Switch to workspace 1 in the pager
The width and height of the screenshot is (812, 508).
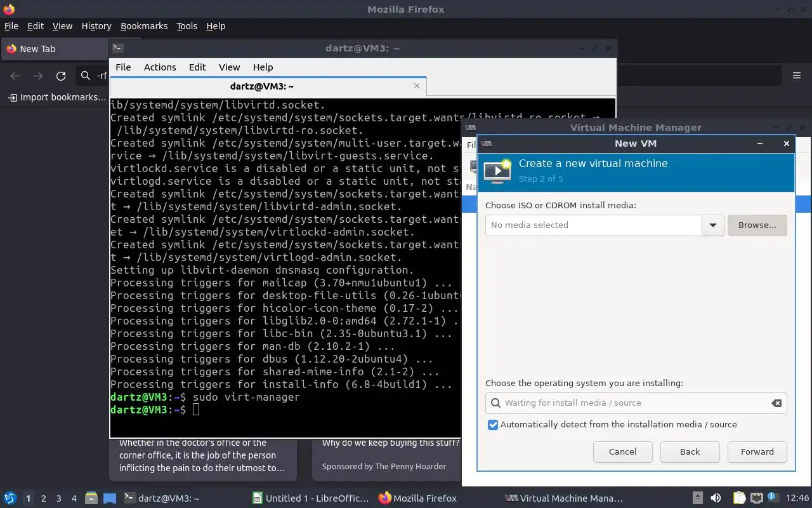[28, 498]
